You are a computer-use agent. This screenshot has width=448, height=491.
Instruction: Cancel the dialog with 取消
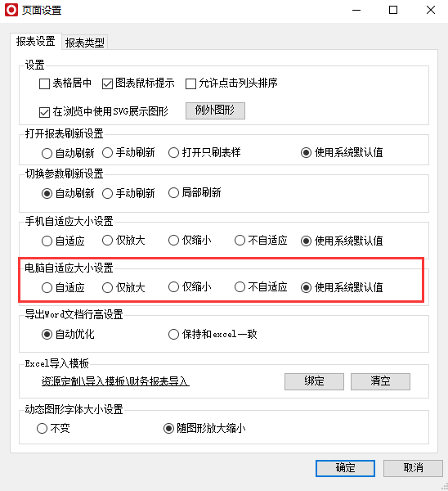(414, 468)
